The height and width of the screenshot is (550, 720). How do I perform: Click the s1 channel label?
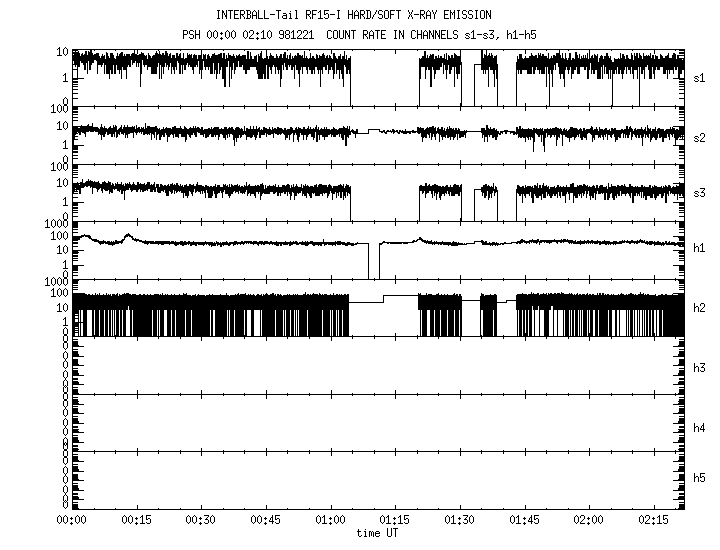pos(699,77)
